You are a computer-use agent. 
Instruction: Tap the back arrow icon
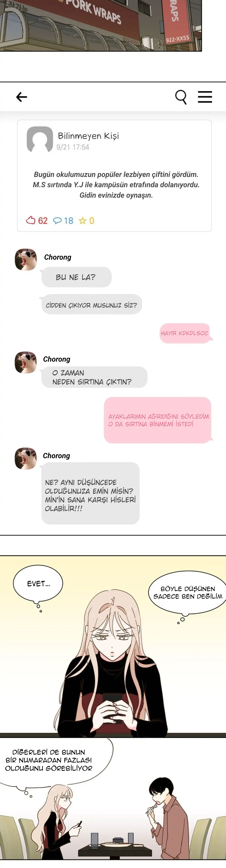pyautogui.click(x=22, y=97)
